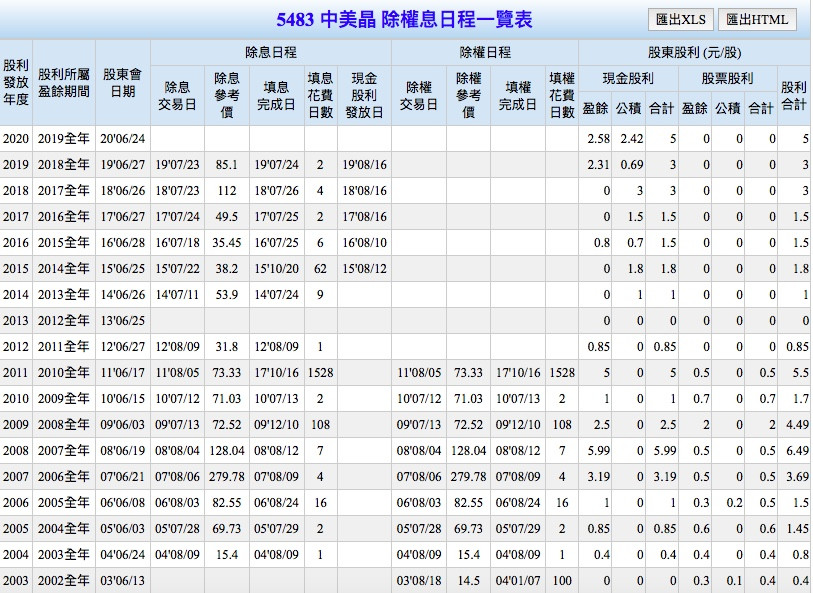Select the 股票股利 sub-header
813x593 pixels.
tap(727, 78)
